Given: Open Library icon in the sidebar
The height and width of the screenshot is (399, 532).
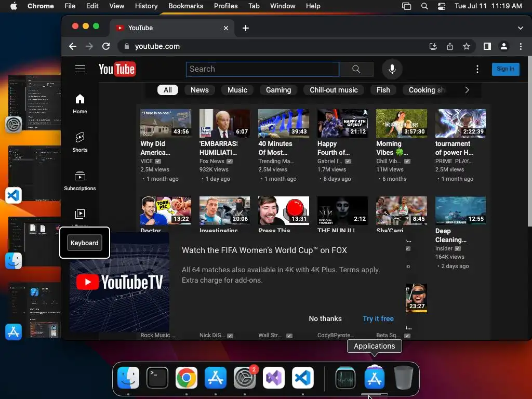Looking at the screenshot, I should click(79, 214).
